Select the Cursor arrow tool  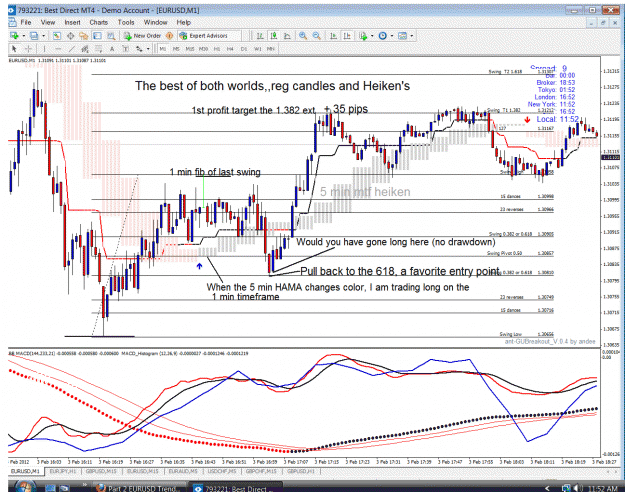coord(14,49)
